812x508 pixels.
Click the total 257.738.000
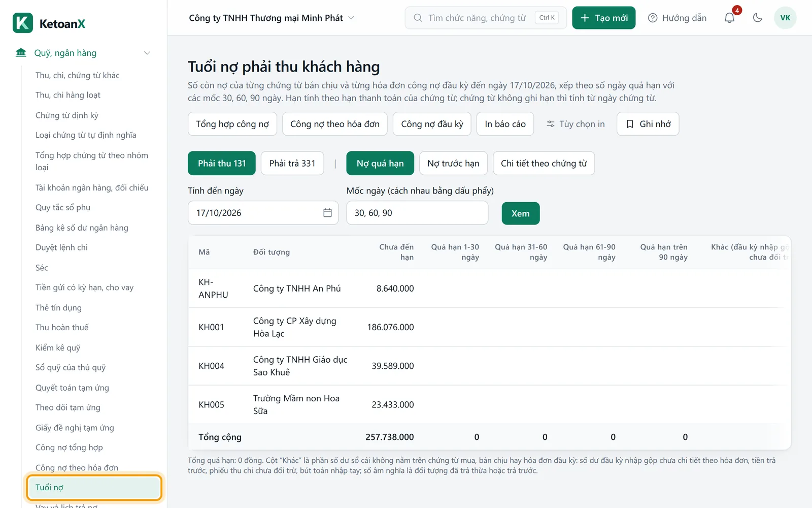(x=390, y=437)
